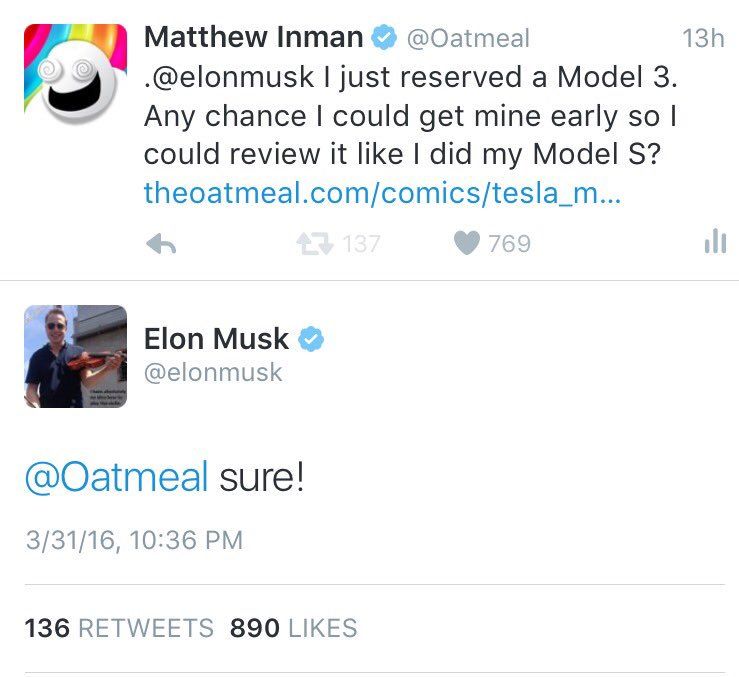The image size is (739, 677).
Task: Open the Matthew Inman display name
Action: [253, 38]
